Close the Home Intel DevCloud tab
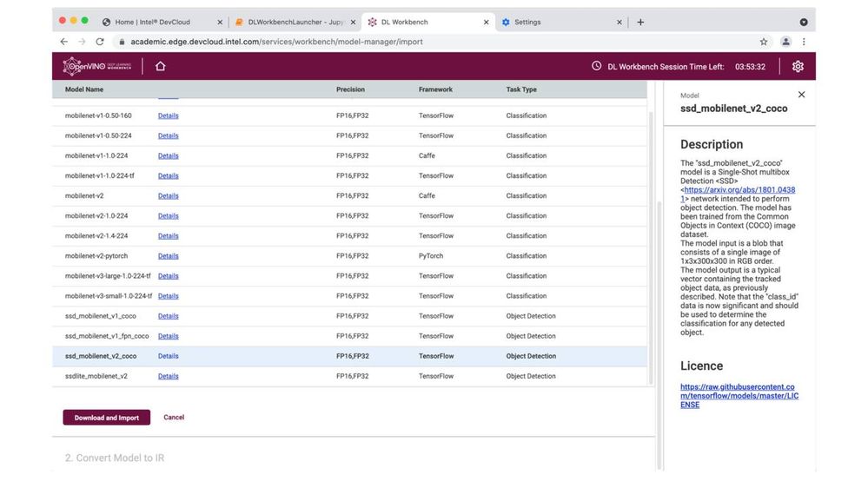 (x=220, y=22)
